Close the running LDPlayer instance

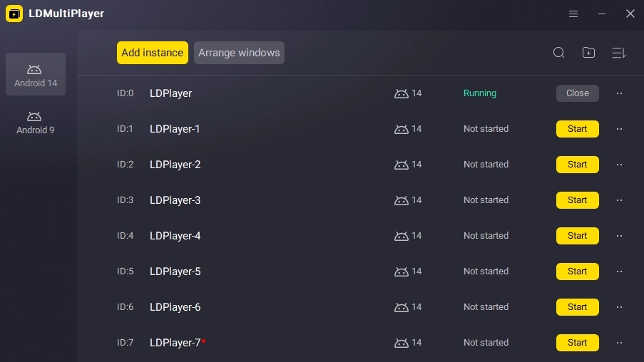click(578, 93)
